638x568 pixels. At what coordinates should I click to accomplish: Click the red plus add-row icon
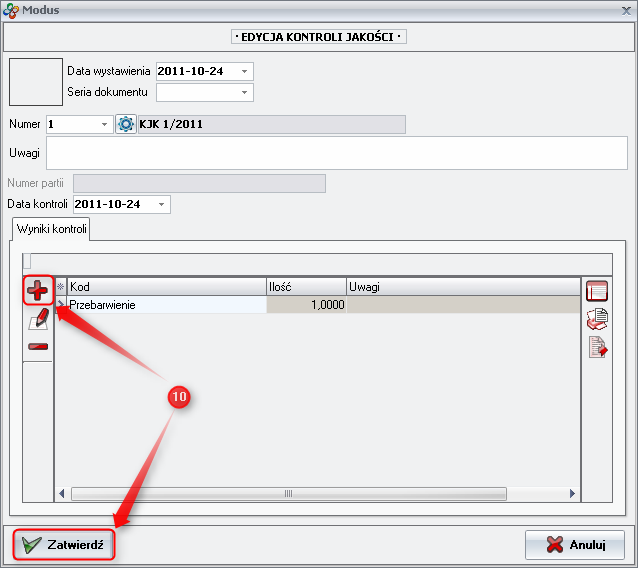point(38,291)
